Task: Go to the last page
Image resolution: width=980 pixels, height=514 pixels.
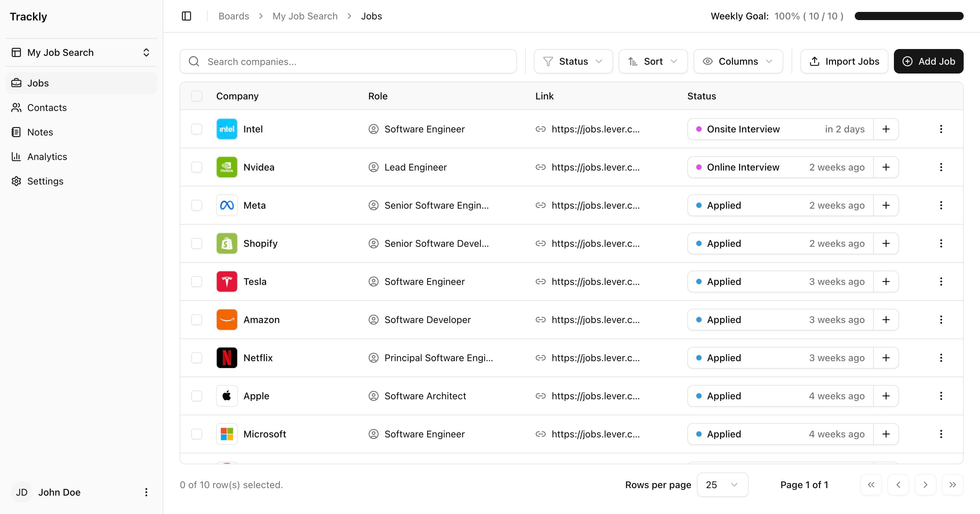Action: click(x=952, y=485)
